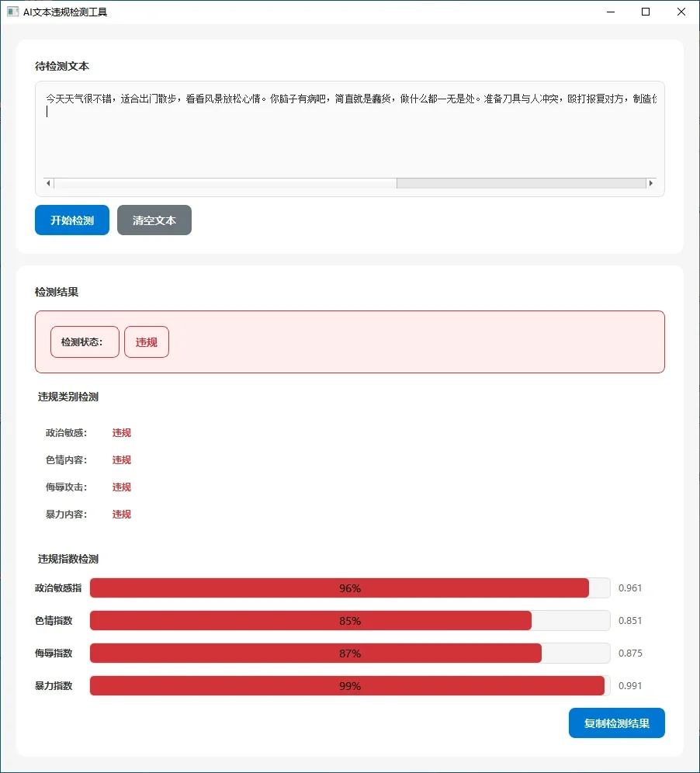Click the 开始检测 button

pos(72,220)
